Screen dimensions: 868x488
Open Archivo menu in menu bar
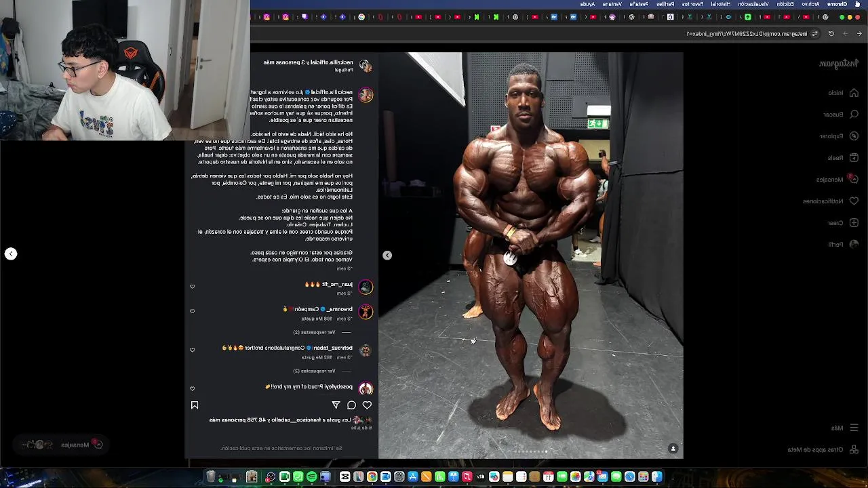810,4
